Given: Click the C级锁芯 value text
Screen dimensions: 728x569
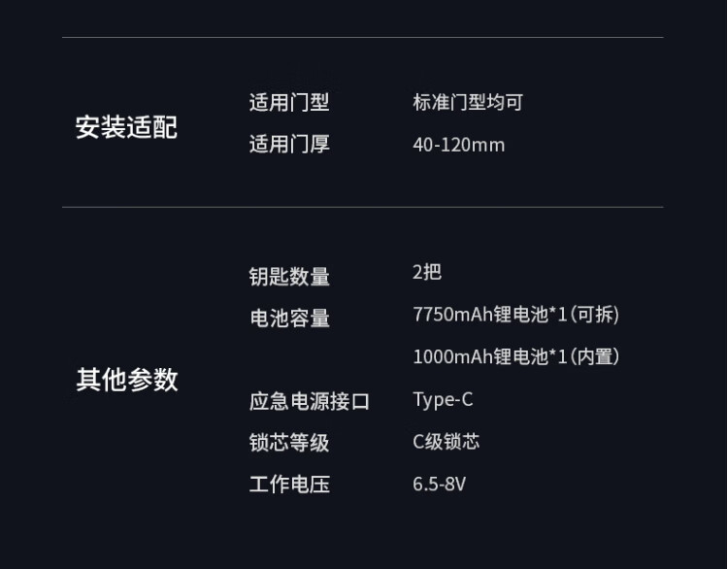Looking at the screenshot, I should click(x=446, y=441).
